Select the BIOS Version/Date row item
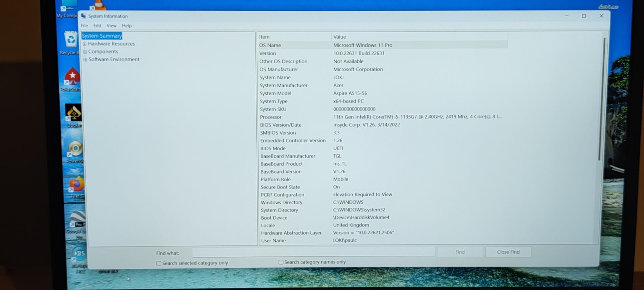This screenshot has height=290, width=644. point(281,125)
